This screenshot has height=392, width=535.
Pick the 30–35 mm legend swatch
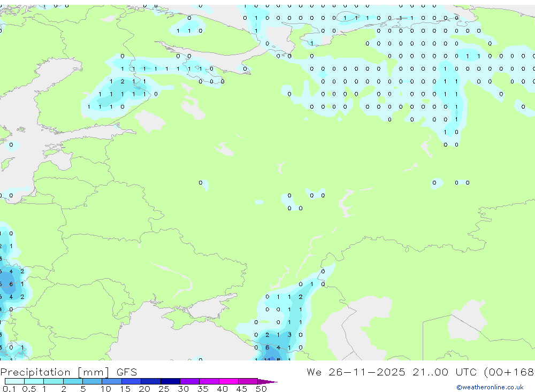point(190,381)
